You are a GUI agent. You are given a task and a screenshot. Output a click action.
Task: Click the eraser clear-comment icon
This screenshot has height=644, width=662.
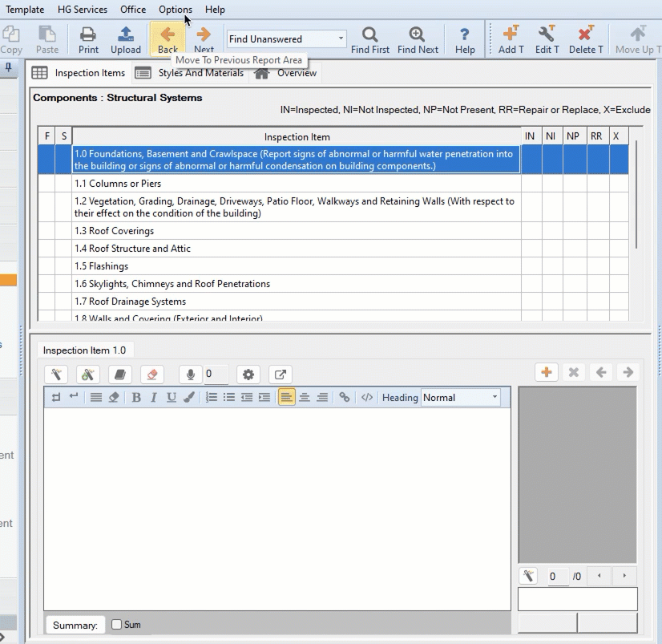click(x=151, y=375)
